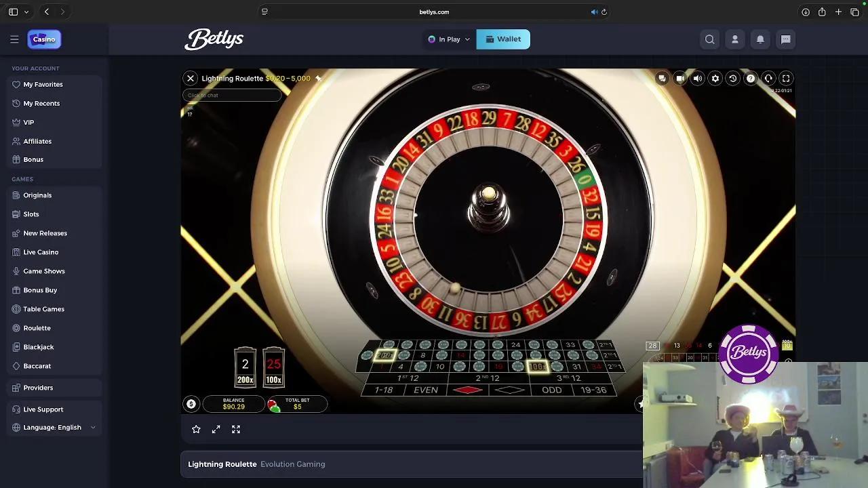Open the site chat icon in header
Screen dimensions: 868x488
tap(786, 39)
